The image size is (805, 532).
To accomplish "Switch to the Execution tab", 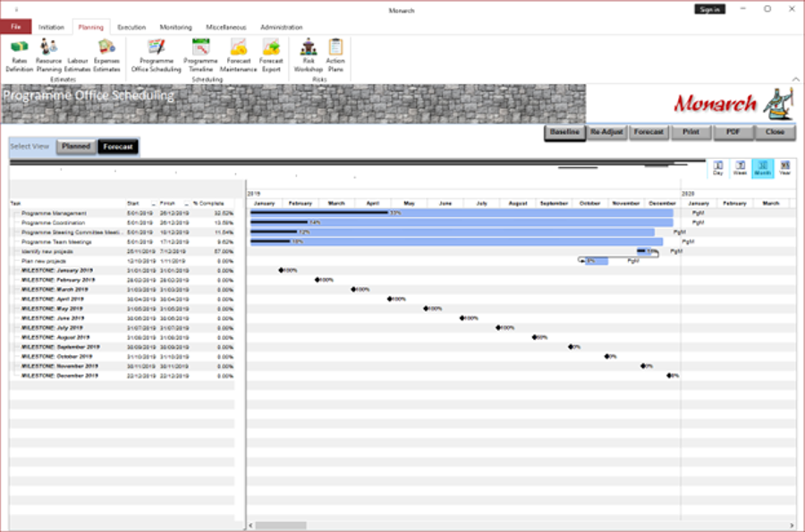I will click(x=131, y=27).
